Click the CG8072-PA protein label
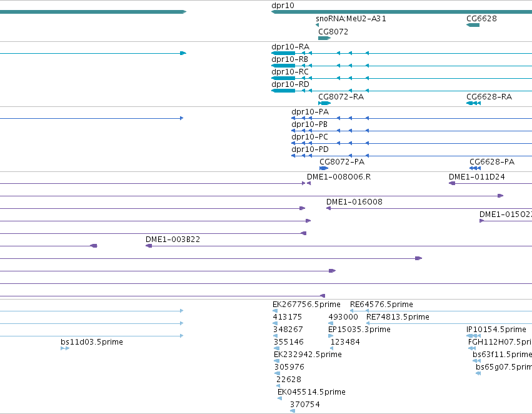The height and width of the screenshot is (414, 532). pyautogui.click(x=342, y=162)
